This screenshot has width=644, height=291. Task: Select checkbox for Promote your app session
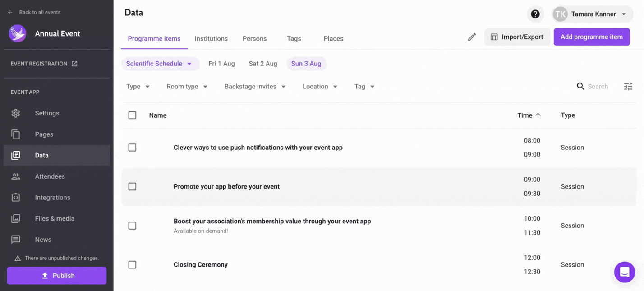tap(132, 186)
